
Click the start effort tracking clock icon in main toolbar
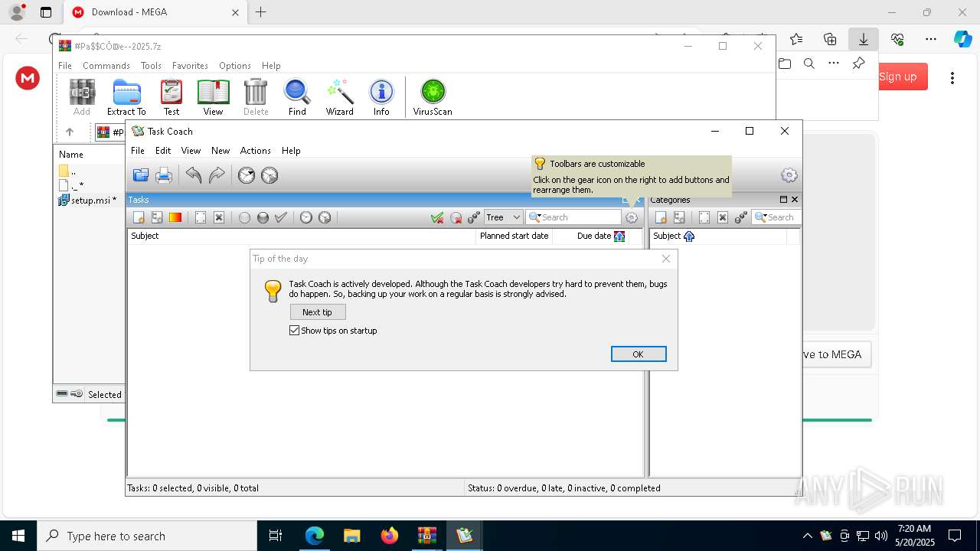247,176
